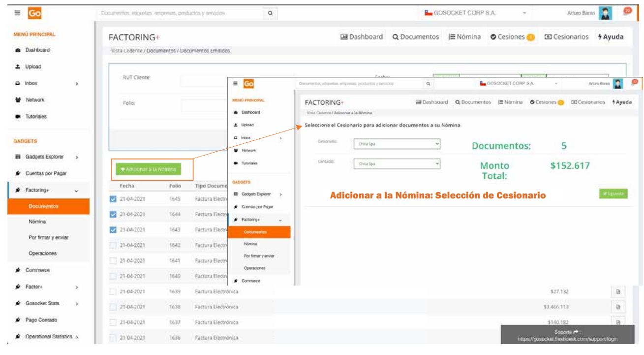Open Dashboard in background Factoring+ top nav

(362, 37)
